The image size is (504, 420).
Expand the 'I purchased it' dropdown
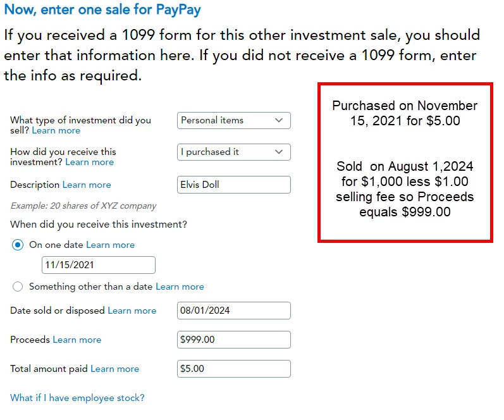[234, 152]
